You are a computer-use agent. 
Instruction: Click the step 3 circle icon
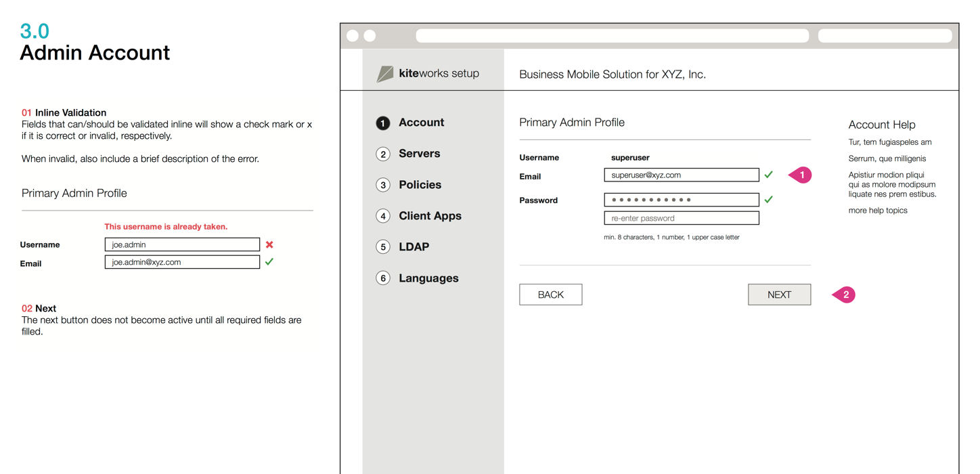[383, 186]
